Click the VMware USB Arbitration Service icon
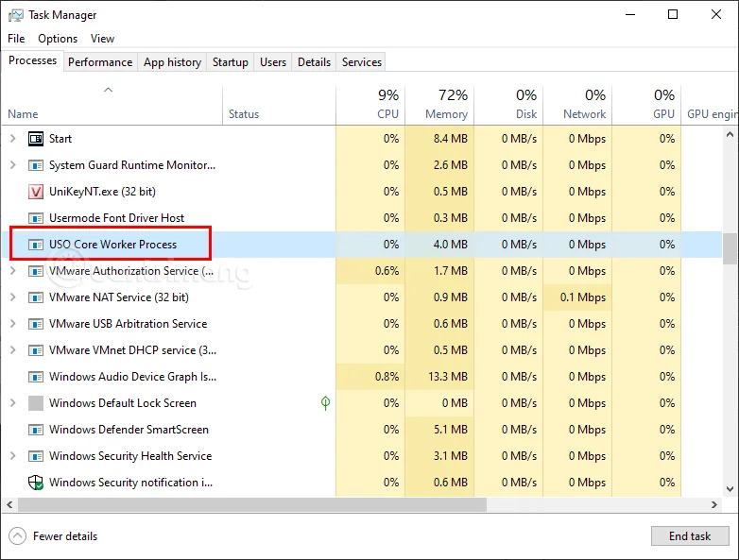The height and width of the screenshot is (560, 739). (36, 324)
